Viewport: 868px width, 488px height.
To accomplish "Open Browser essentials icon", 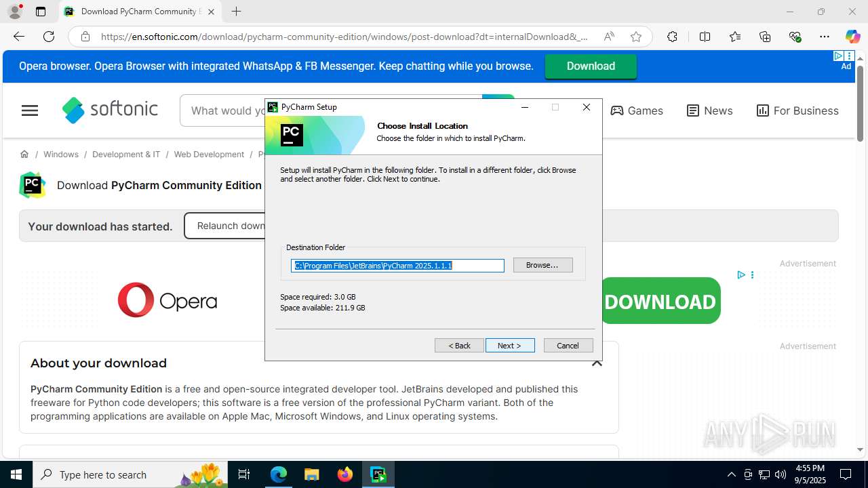I will pyautogui.click(x=795, y=37).
